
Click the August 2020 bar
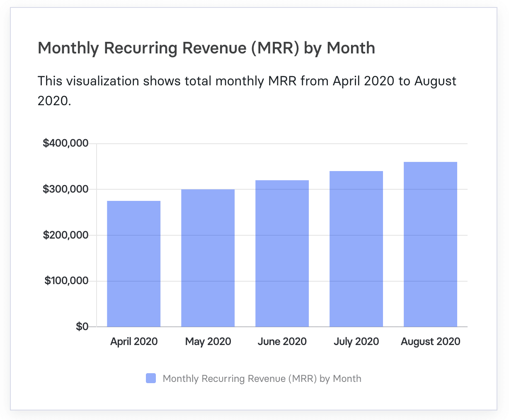tap(431, 244)
